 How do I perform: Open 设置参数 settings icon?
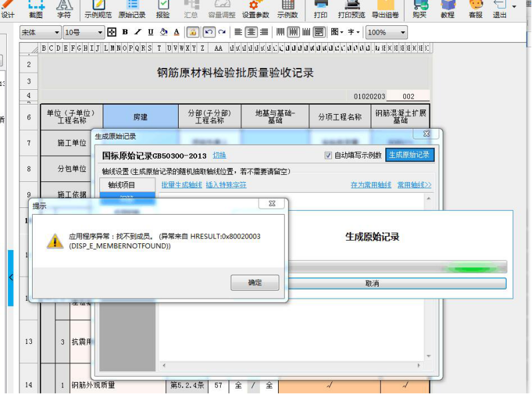click(255, 9)
